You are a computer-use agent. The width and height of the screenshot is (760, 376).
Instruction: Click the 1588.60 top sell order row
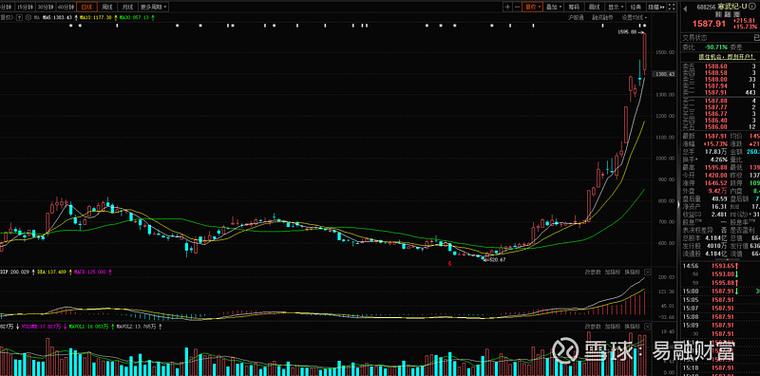721,66
